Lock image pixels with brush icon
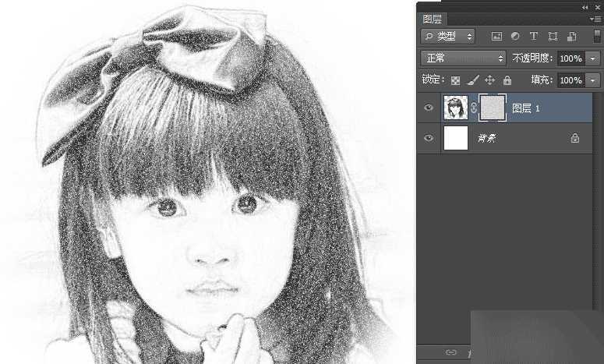The height and width of the screenshot is (364, 604). [473, 80]
